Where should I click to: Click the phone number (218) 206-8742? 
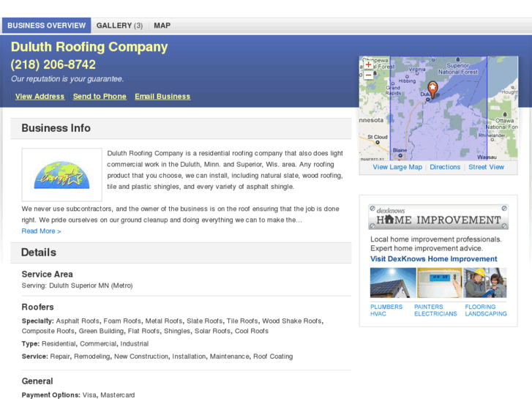point(53,64)
